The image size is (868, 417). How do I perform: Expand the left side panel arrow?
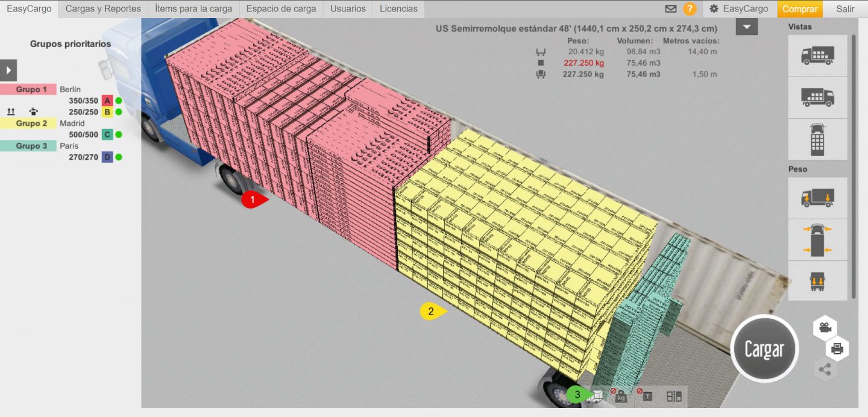click(8, 70)
